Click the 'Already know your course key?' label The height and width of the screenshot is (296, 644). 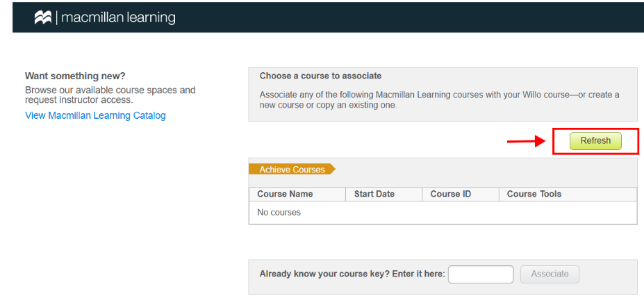click(x=352, y=274)
